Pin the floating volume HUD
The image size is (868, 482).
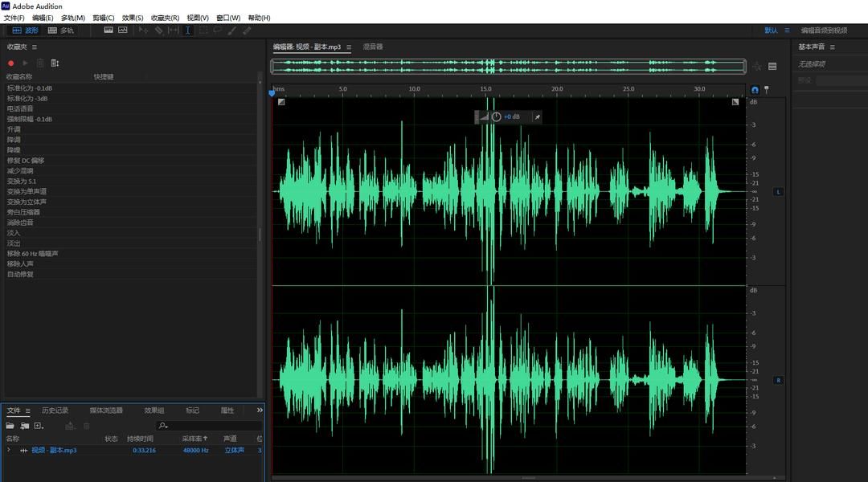[x=537, y=116]
